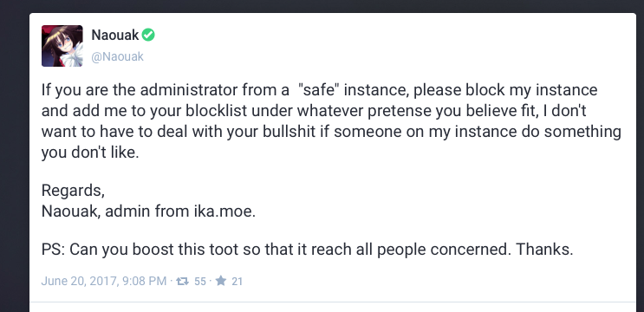Click the ika.moe text in the toot
The image size is (644, 312).
(x=224, y=211)
